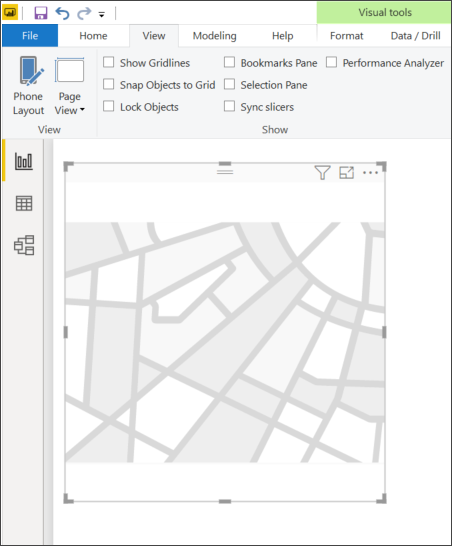
Task: Switch to Report view in left sidebar
Action: pos(24,162)
